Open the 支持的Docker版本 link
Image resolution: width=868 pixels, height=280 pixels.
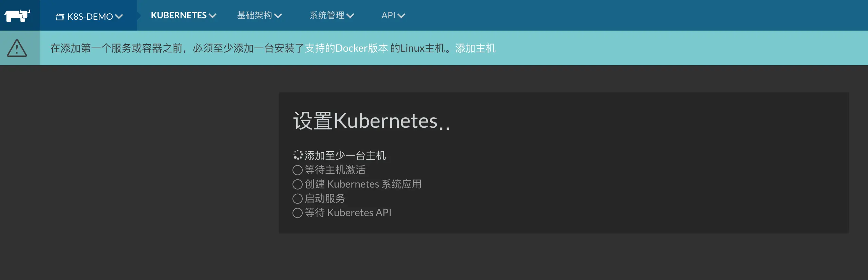(346, 48)
